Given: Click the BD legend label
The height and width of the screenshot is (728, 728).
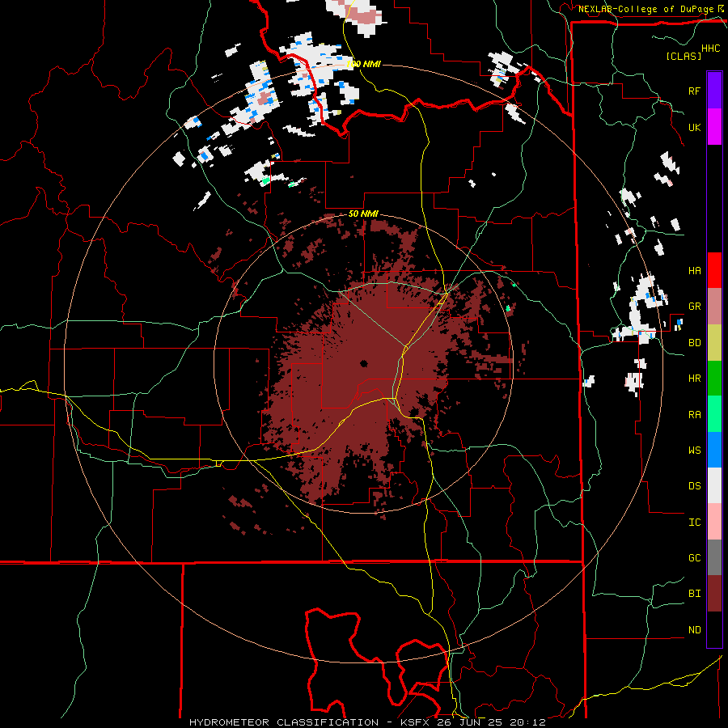Looking at the screenshot, I should point(694,343).
